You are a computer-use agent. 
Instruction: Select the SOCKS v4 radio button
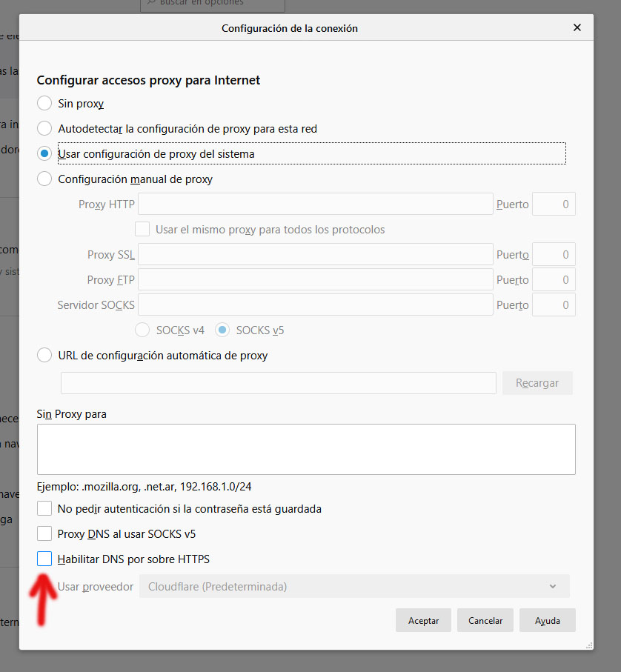tap(142, 330)
